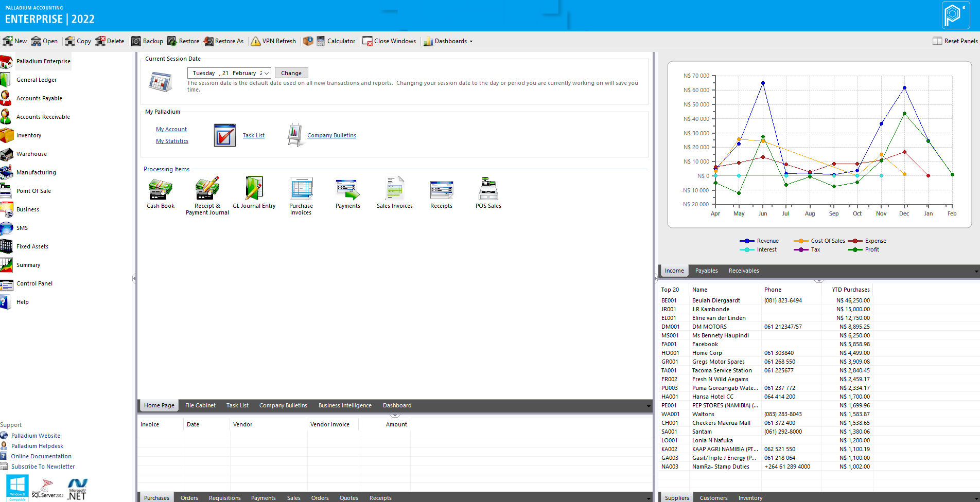Expand the session date dropdown

[x=267, y=73]
